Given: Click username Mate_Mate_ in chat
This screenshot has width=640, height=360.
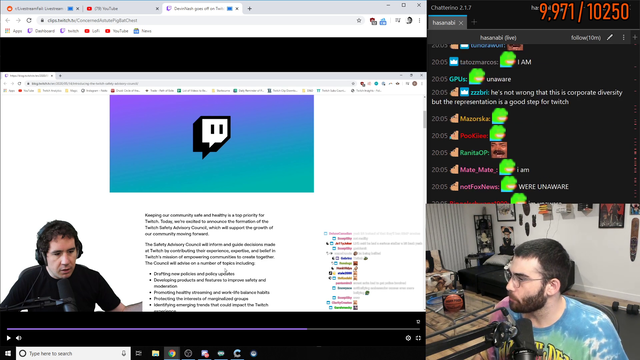Looking at the screenshot, I should (479, 170).
